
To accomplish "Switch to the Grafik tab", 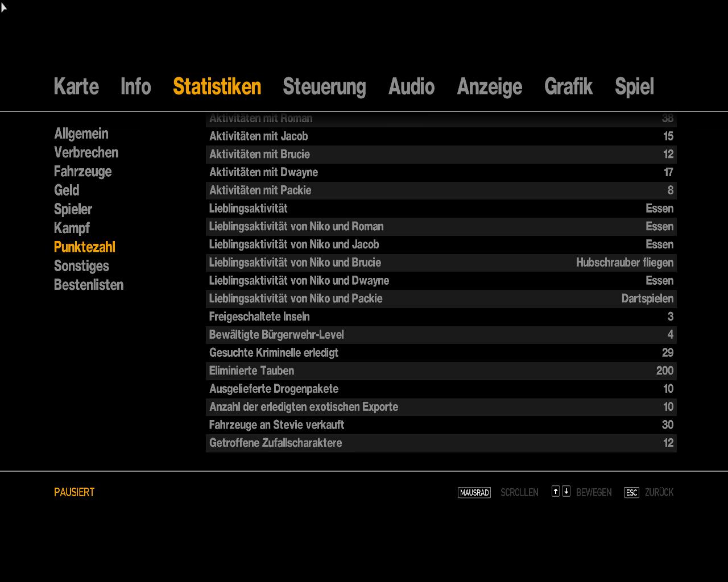I will coord(568,87).
